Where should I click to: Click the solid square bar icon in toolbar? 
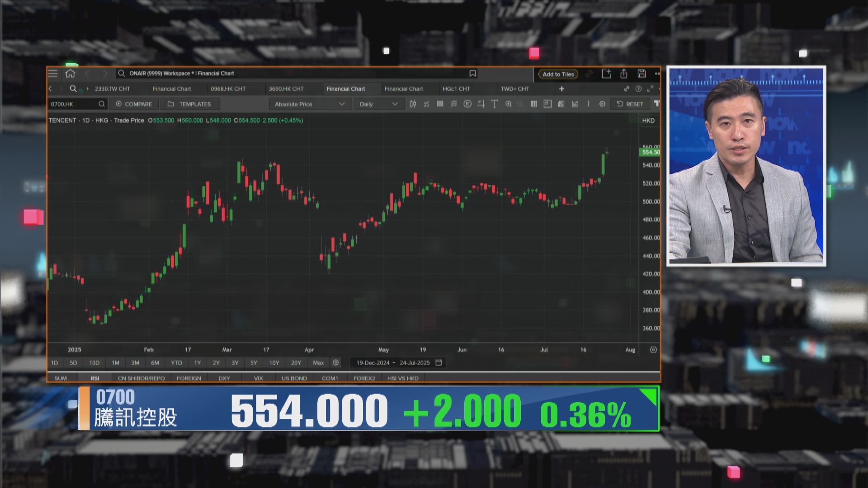[440, 104]
